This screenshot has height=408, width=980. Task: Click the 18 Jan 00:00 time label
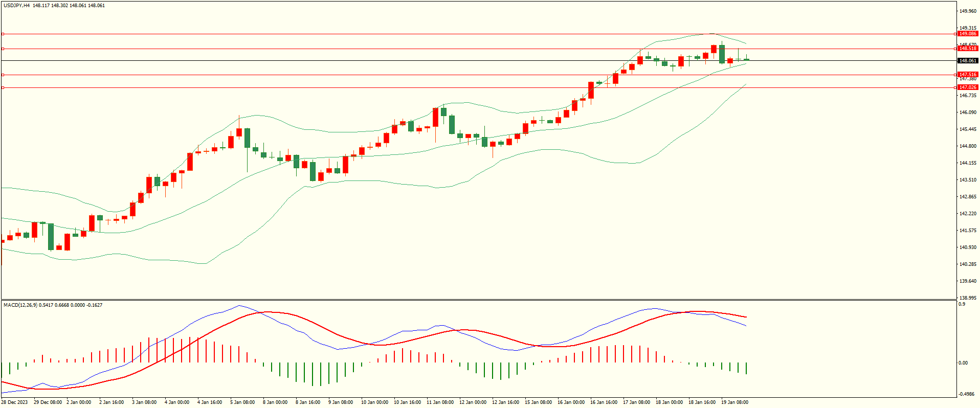pos(669,402)
